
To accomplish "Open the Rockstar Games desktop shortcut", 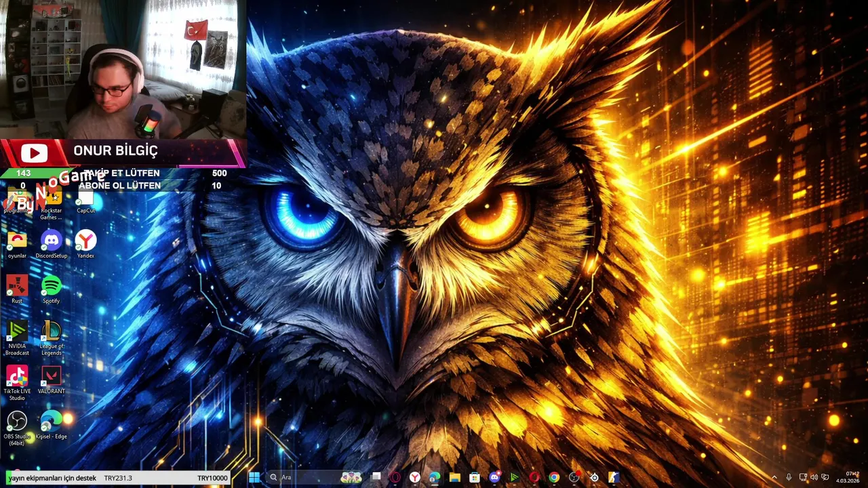I will (x=51, y=204).
